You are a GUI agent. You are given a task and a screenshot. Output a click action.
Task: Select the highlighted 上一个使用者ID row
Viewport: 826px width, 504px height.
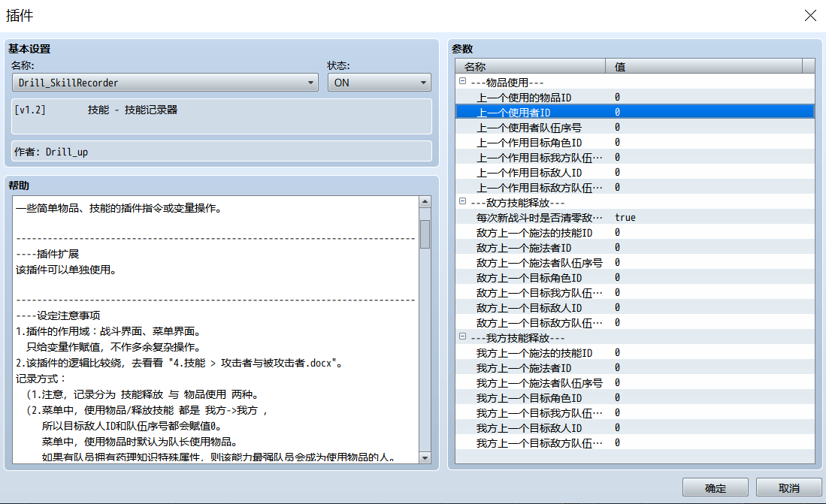pos(635,112)
